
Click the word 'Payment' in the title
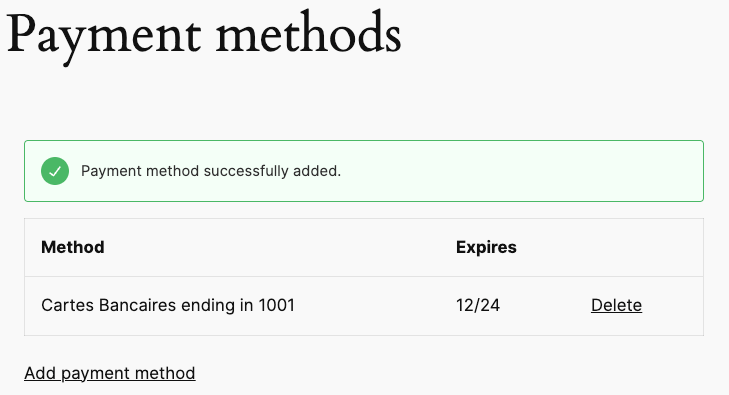pyautogui.click(x=104, y=37)
